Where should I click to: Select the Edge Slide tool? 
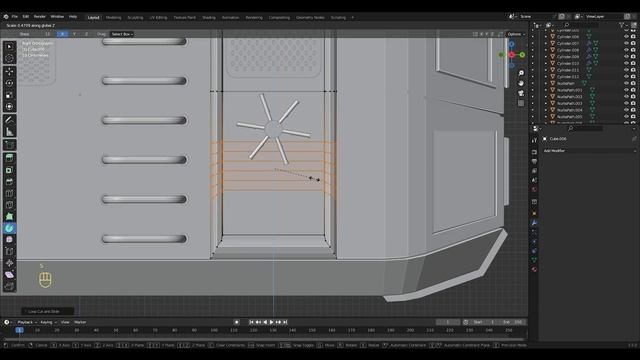(9, 251)
